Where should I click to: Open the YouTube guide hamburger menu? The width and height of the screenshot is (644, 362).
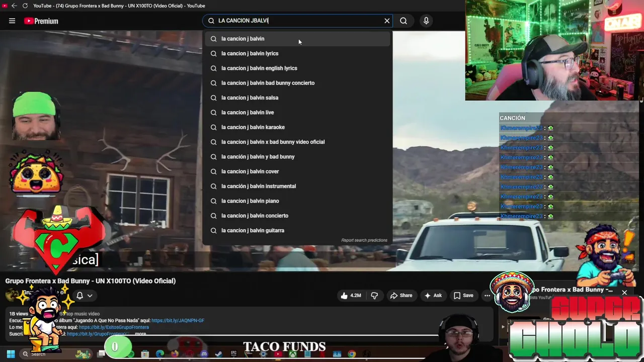pos(12,21)
